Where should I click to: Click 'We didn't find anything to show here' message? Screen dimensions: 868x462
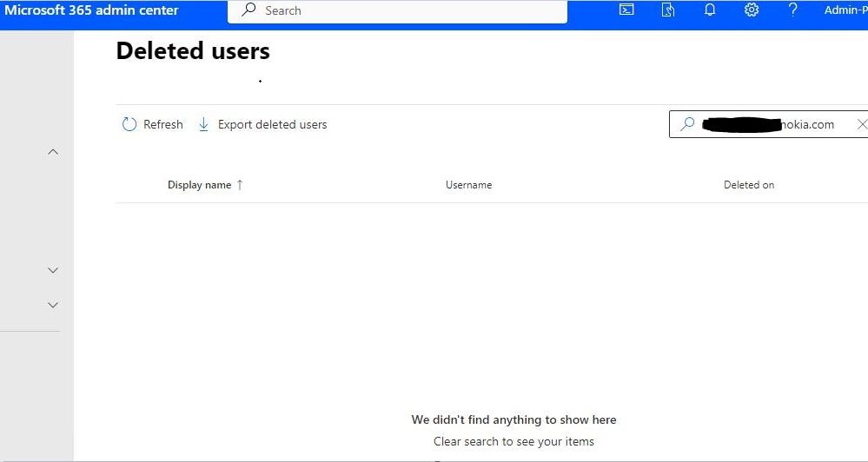coord(514,420)
